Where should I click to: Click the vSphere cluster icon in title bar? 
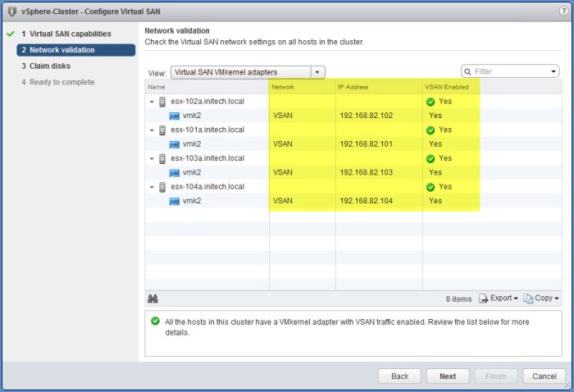[11, 11]
